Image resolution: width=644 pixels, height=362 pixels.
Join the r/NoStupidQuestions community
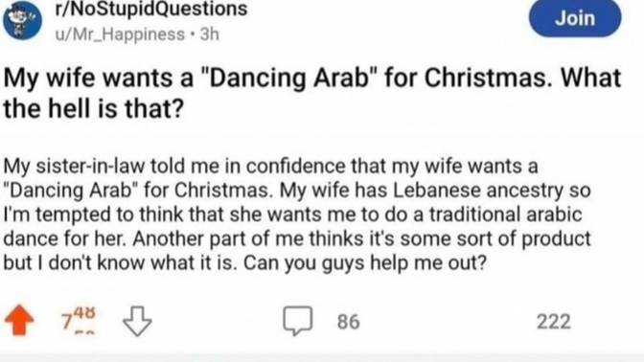(x=575, y=18)
